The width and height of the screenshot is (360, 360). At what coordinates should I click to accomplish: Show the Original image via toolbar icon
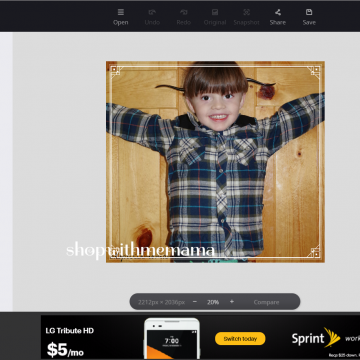(x=215, y=13)
